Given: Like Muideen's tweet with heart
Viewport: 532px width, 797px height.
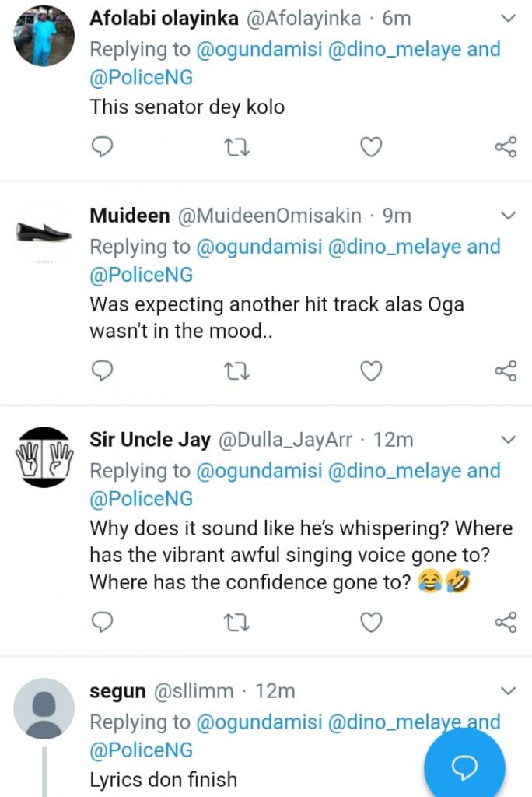Looking at the screenshot, I should (x=372, y=371).
